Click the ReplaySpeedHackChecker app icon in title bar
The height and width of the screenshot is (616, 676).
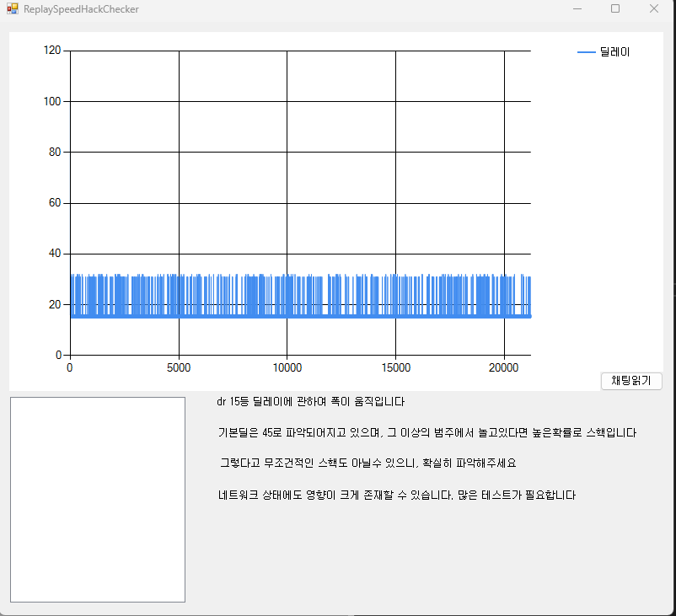pos(12,9)
